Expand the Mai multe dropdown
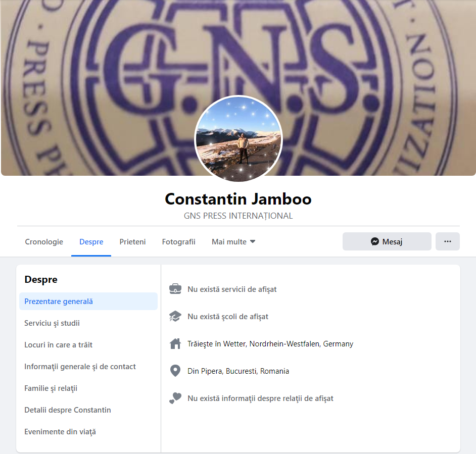 [233, 242]
